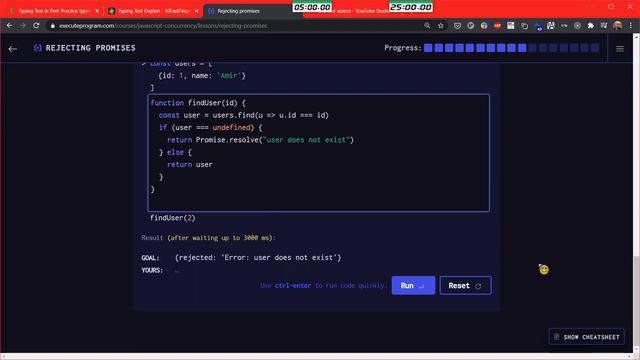This screenshot has height=360, width=640.
Task: Click the zoom magnifier in the address bar
Action: pos(427,26)
